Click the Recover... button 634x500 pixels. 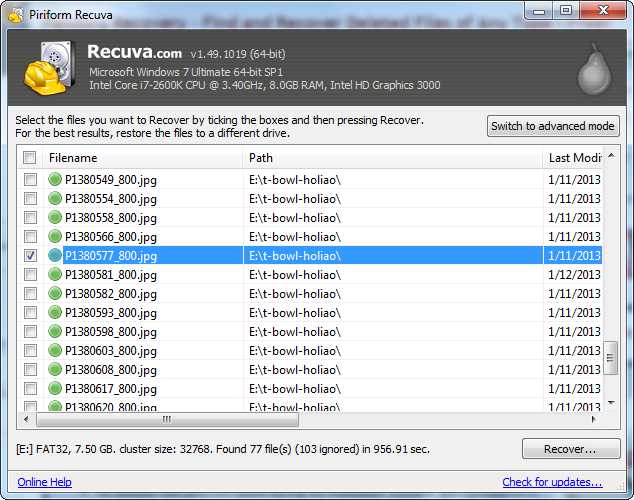571,449
